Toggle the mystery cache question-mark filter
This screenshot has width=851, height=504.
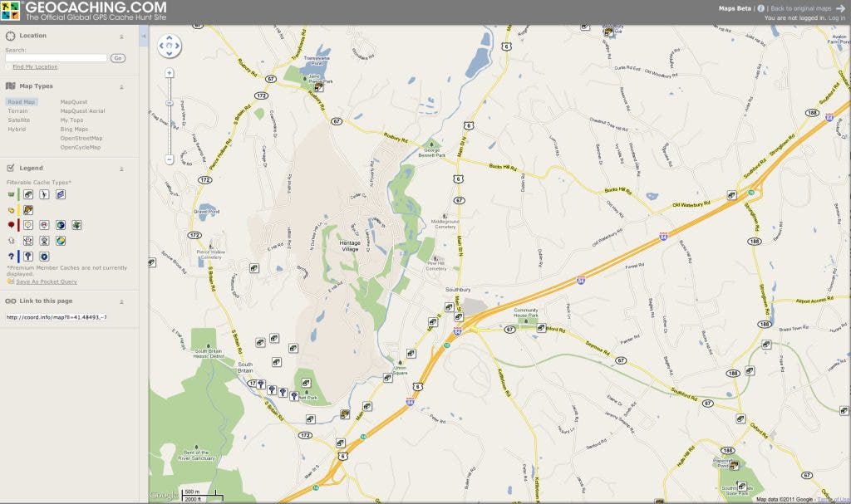click(x=28, y=257)
